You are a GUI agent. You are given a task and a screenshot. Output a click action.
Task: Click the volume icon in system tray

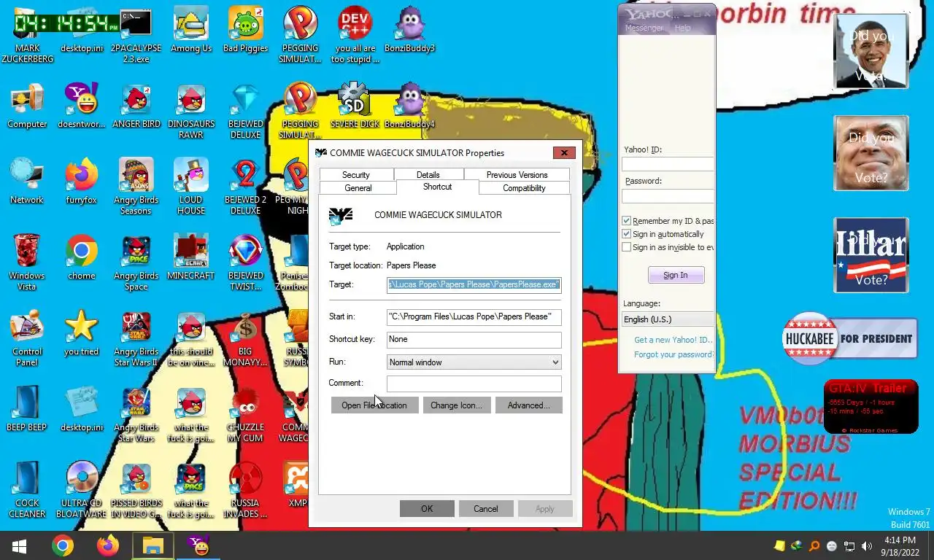coord(866,546)
